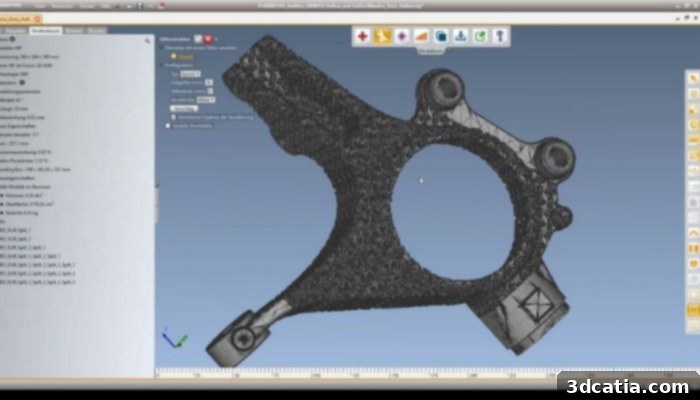The width and height of the screenshot is (700, 400).
Task: Open the dropdown arrow beside the red X icon
Action: [216, 39]
